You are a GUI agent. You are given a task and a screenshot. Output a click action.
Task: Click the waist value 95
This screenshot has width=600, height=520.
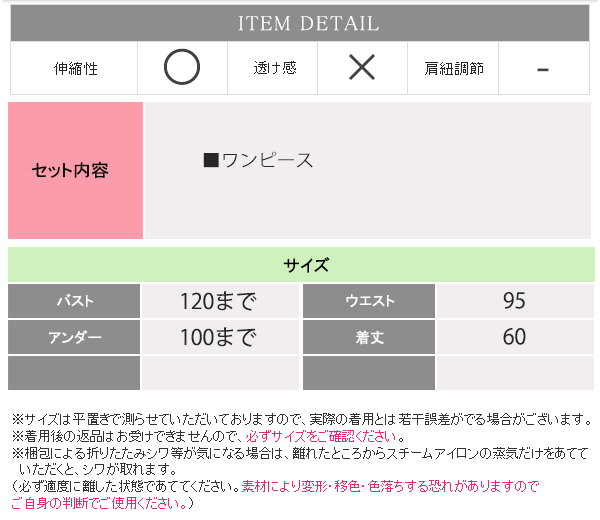click(x=514, y=301)
